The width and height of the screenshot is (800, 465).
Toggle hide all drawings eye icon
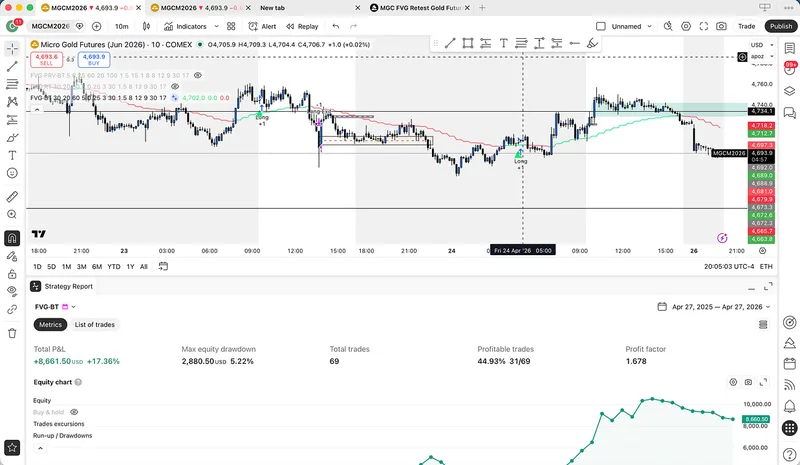(12, 291)
